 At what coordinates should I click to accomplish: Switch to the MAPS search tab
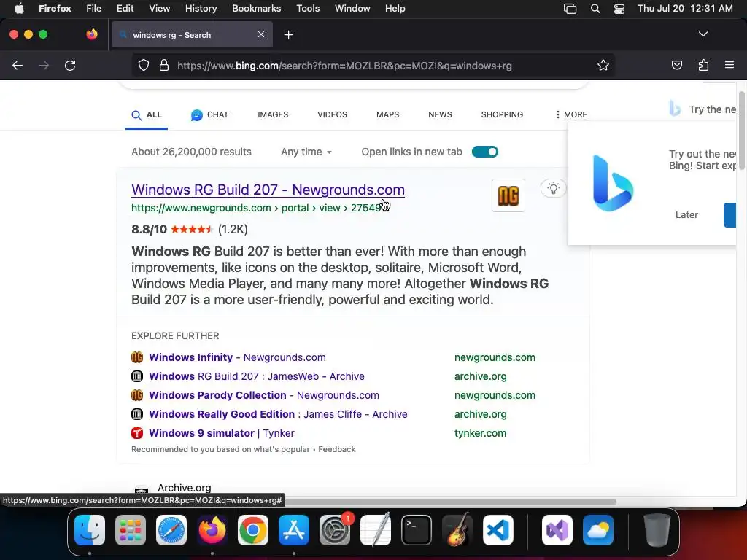pyautogui.click(x=388, y=114)
